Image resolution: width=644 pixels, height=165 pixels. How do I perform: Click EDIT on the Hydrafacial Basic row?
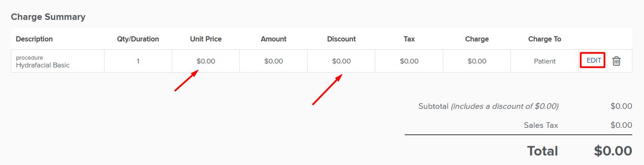click(x=594, y=60)
